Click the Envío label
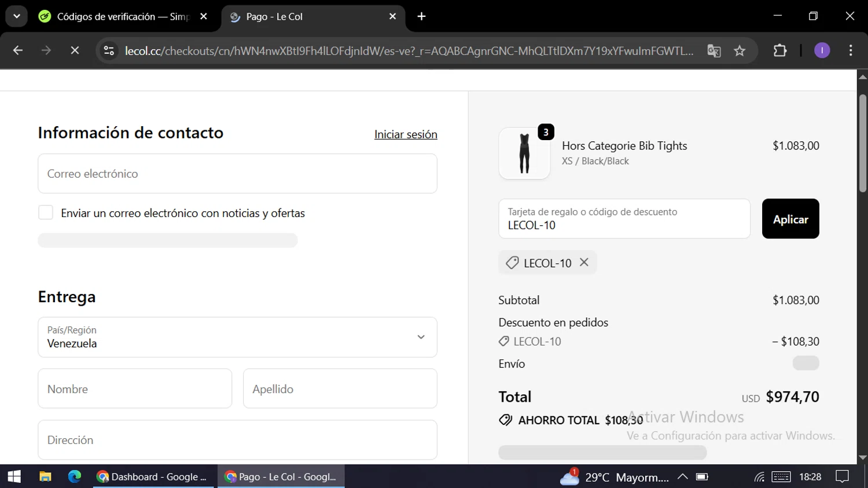The height and width of the screenshot is (488, 868). (512, 364)
